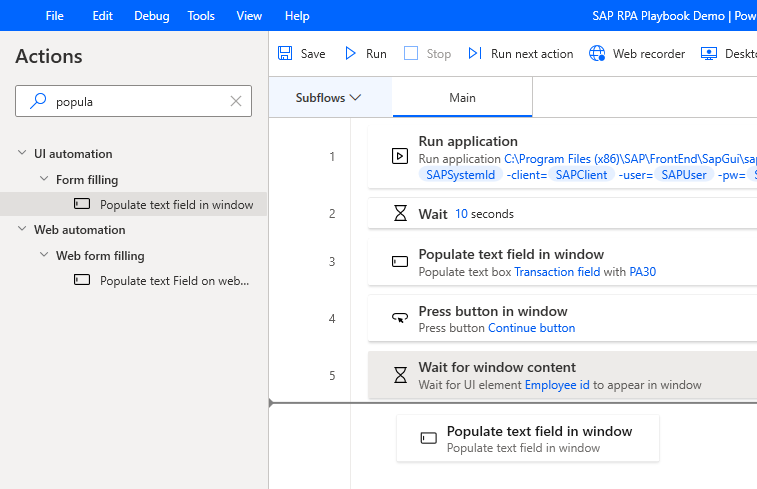The image size is (757, 489).
Task: Click the Save disk icon
Action: 285,53
